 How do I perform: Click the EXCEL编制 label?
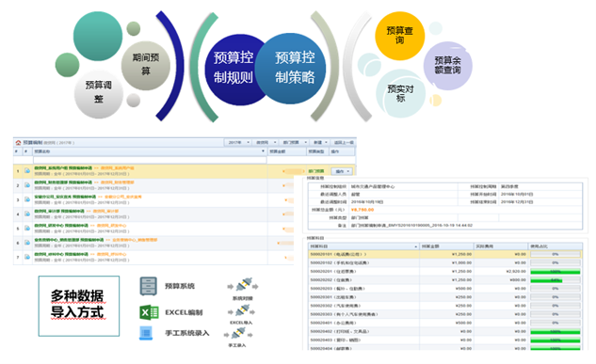(184, 312)
